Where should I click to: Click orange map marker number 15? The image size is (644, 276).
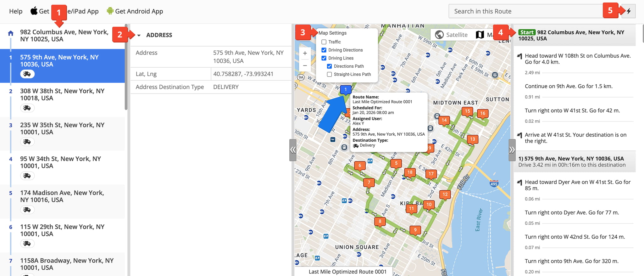point(467,111)
